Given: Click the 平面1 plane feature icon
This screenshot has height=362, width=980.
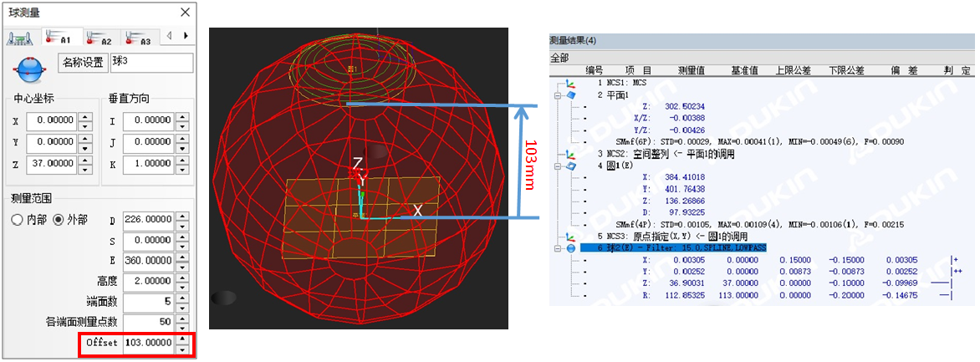Looking at the screenshot, I should (570, 95).
